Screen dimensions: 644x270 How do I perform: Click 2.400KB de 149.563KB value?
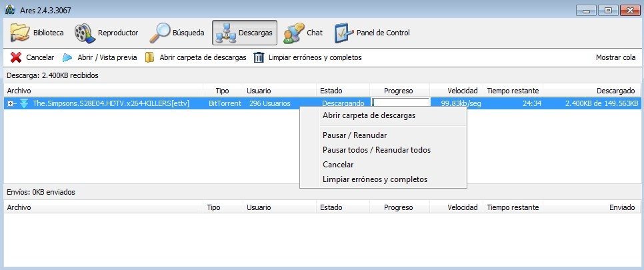(x=602, y=103)
